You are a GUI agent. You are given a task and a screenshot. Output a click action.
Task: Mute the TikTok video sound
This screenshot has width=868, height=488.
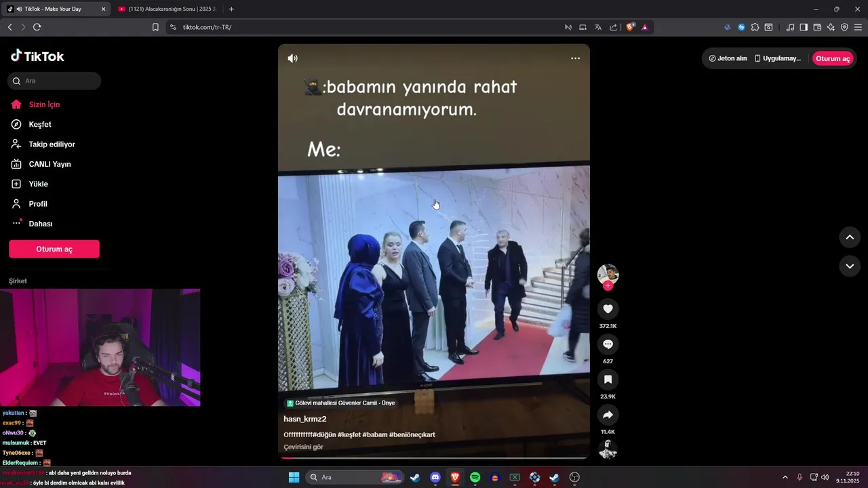[x=292, y=58]
